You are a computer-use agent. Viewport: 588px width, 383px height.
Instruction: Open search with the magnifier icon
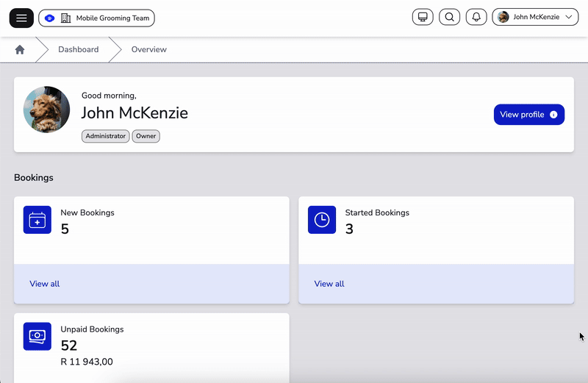point(449,18)
